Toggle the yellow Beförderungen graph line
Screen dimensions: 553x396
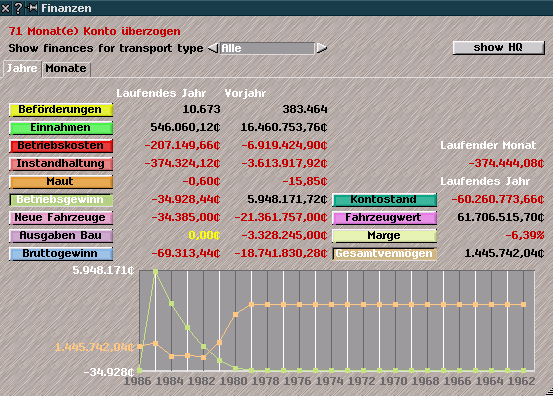61,110
